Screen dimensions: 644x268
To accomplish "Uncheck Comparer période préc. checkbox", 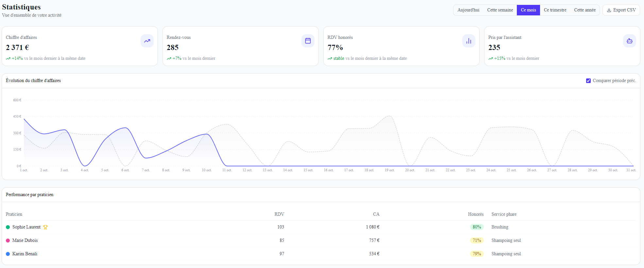I will coord(588,81).
